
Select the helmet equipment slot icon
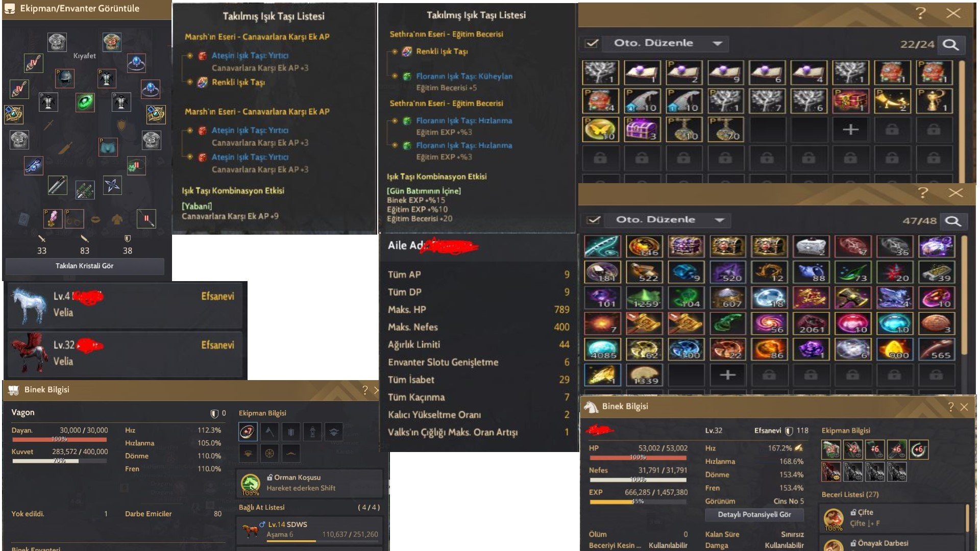(65, 78)
